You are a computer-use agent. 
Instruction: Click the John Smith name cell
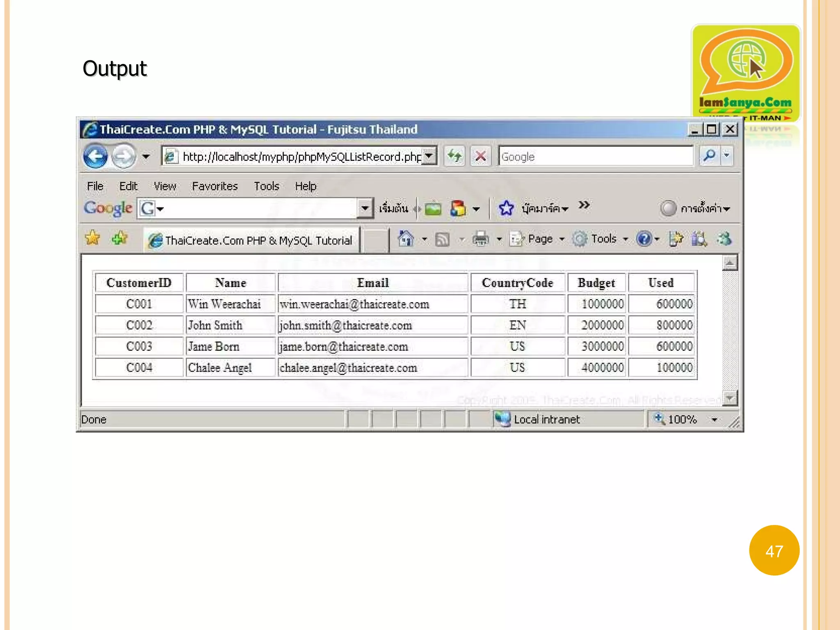click(x=231, y=326)
